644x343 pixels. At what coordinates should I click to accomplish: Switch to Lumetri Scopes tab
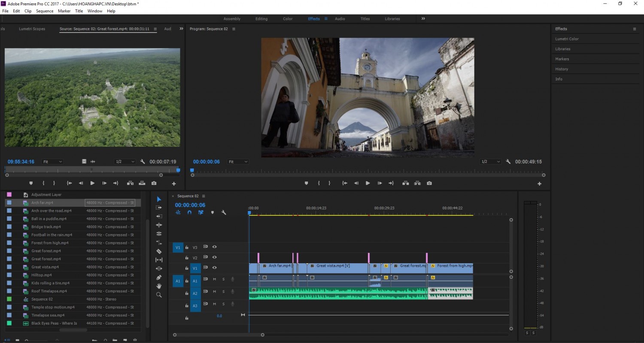[32, 29]
